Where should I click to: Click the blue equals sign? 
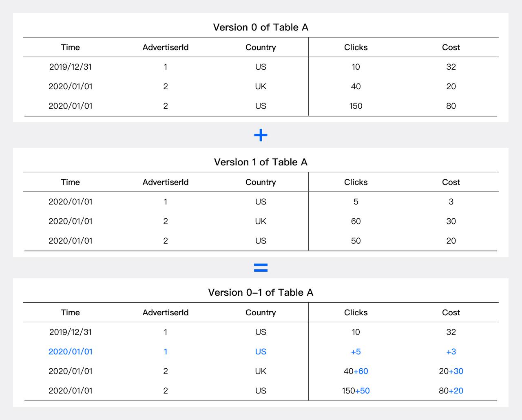click(261, 268)
